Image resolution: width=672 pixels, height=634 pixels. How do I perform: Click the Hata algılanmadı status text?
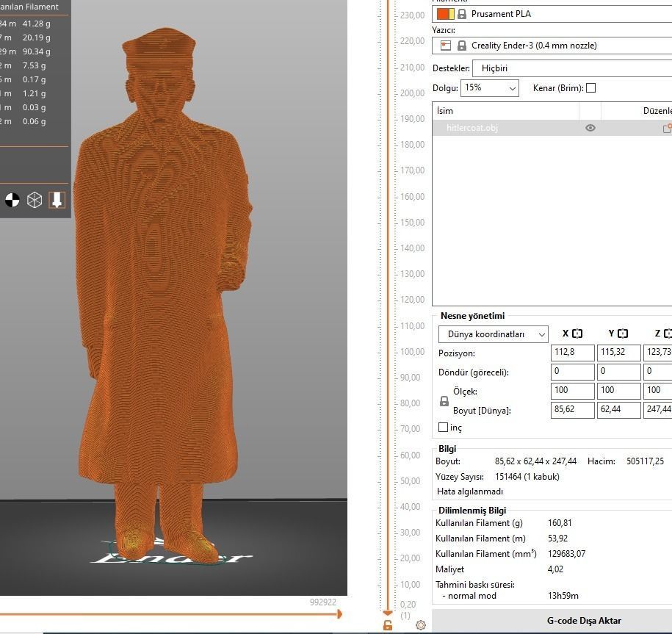[x=470, y=491]
